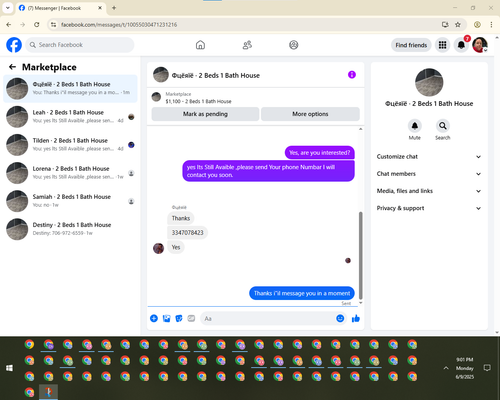Click the browser address bar URL

coord(119,25)
